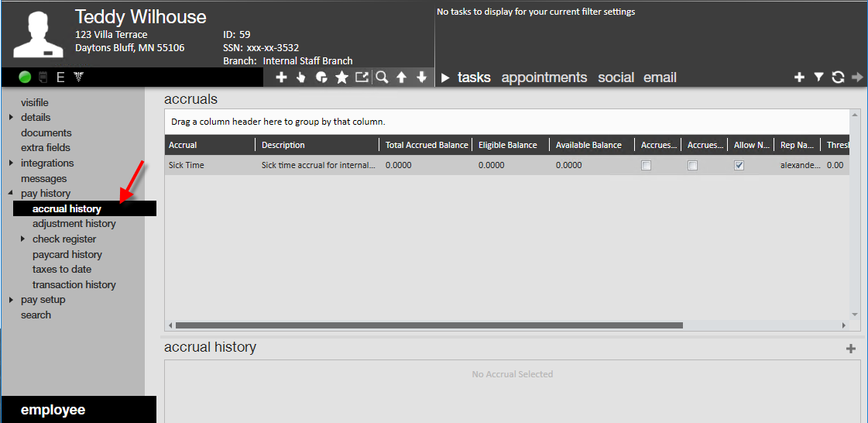This screenshot has width=868, height=423.
Task: Click the pointing hand icon
Action: click(x=301, y=77)
